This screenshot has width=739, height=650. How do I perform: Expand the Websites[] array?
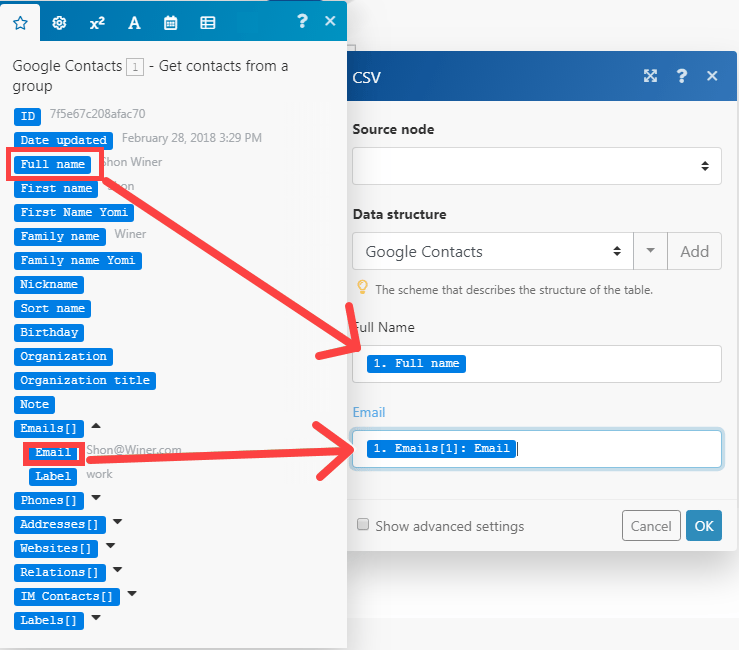pyautogui.click(x=111, y=546)
